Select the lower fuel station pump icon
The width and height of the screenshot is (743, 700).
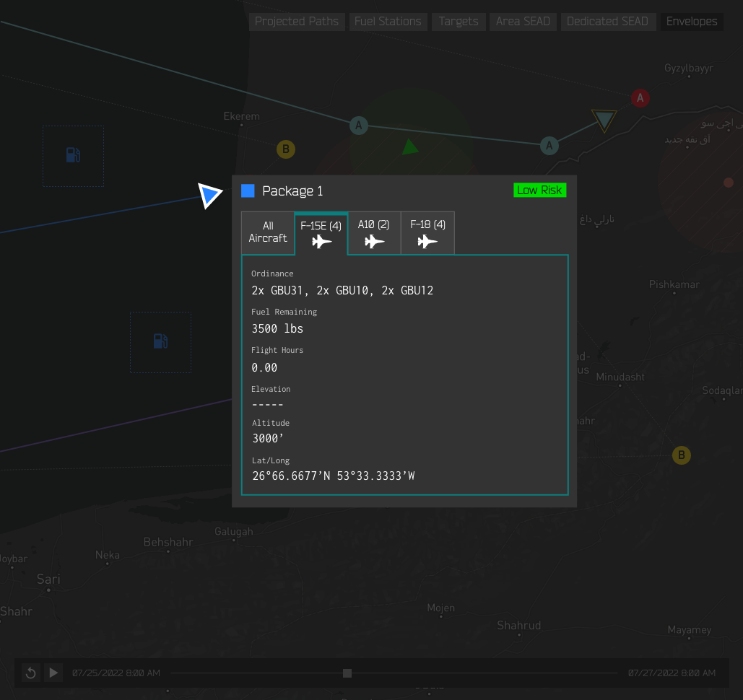coord(160,341)
